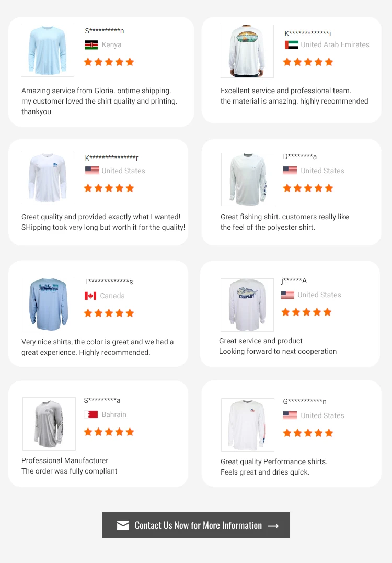Screen dimensions: 392x563
Task: Click the United Arab Emirates flag icon
Action: (x=292, y=45)
